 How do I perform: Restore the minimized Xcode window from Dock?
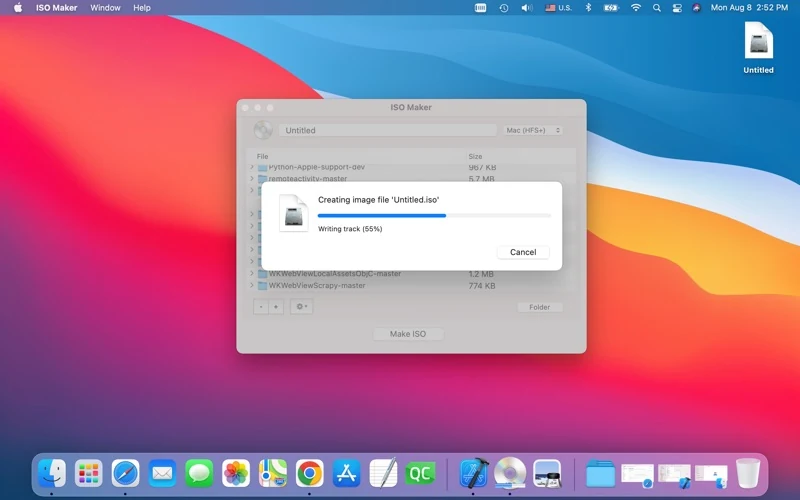pyautogui.click(x=674, y=475)
